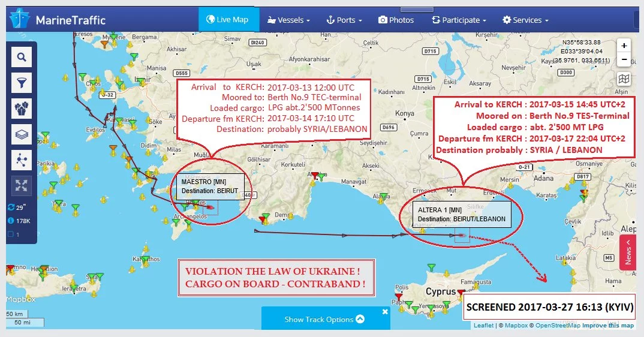Viewport: 644px width, 337px height.
Task: Click the globe icon on Live Map
Action: [x=210, y=19]
